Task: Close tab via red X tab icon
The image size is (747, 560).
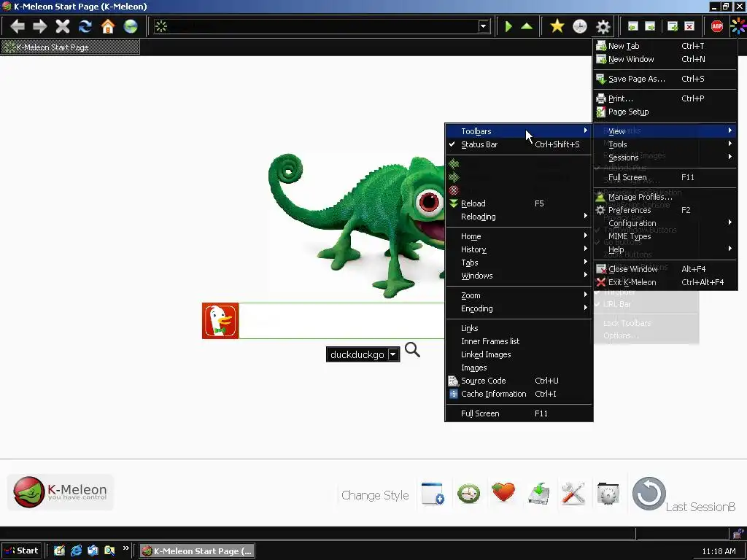Action: click(x=689, y=26)
